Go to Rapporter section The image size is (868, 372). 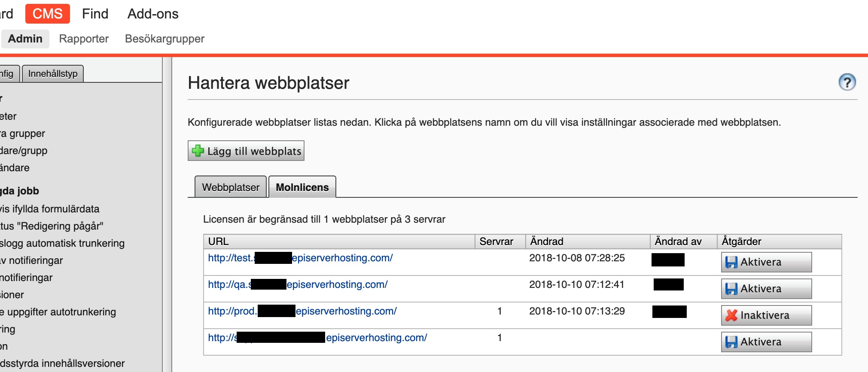tap(84, 39)
